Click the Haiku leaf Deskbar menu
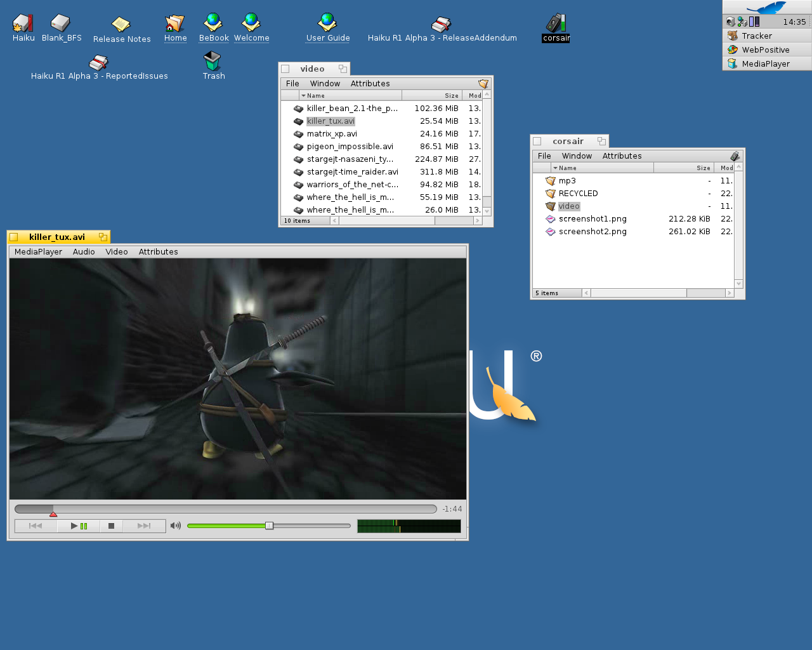This screenshot has width=812, height=650. tap(767, 8)
